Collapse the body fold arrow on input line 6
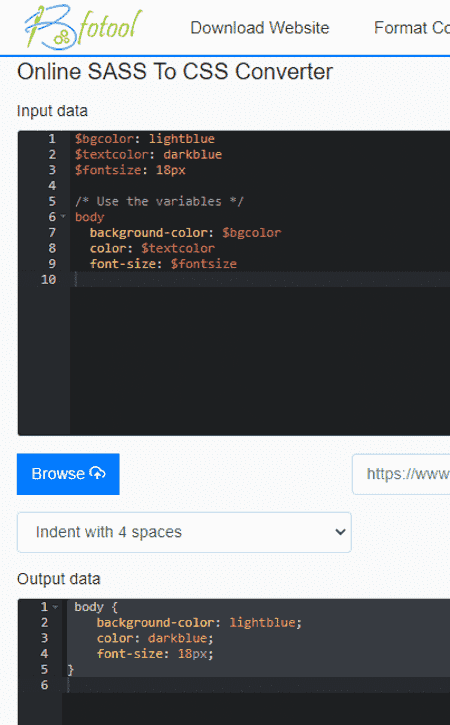This screenshot has width=450, height=725. (x=63, y=216)
